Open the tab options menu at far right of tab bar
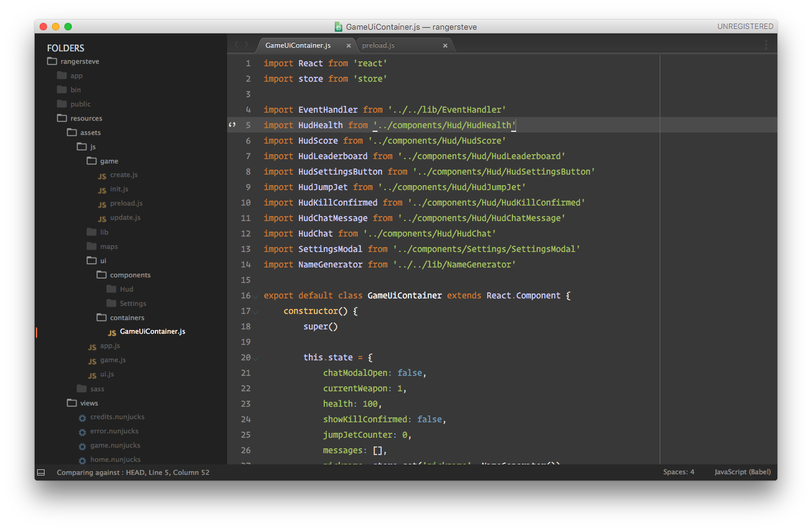This screenshot has width=812, height=530. click(x=766, y=45)
